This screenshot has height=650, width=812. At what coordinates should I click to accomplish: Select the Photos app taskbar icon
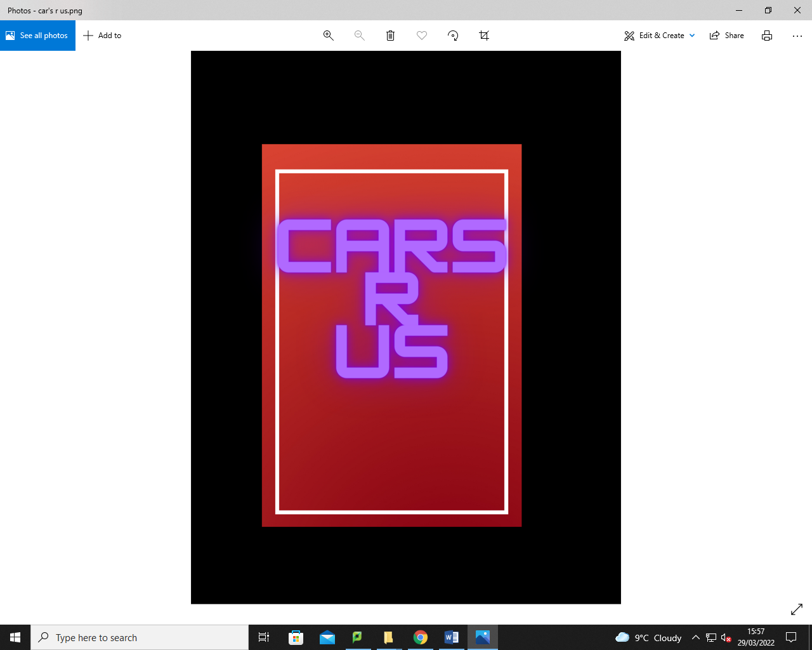click(483, 637)
